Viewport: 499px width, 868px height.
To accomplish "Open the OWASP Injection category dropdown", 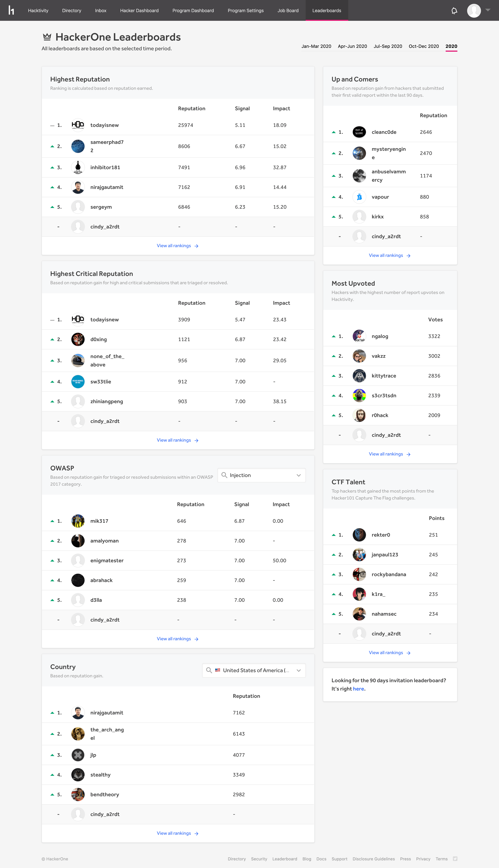I will (261, 475).
